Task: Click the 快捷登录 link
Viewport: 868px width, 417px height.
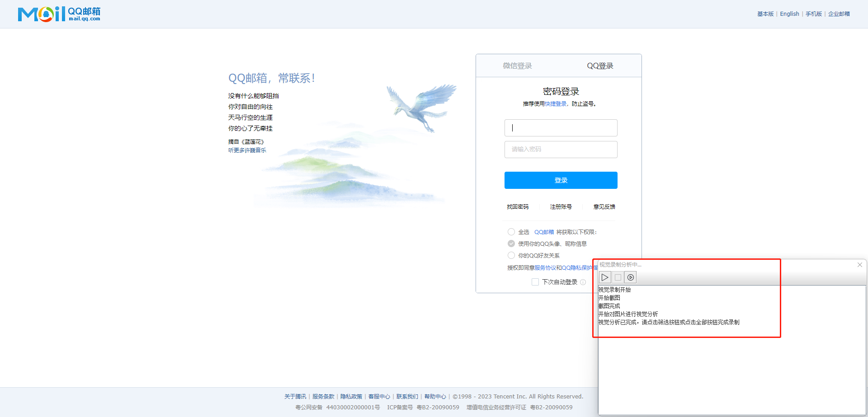Action: tap(556, 104)
